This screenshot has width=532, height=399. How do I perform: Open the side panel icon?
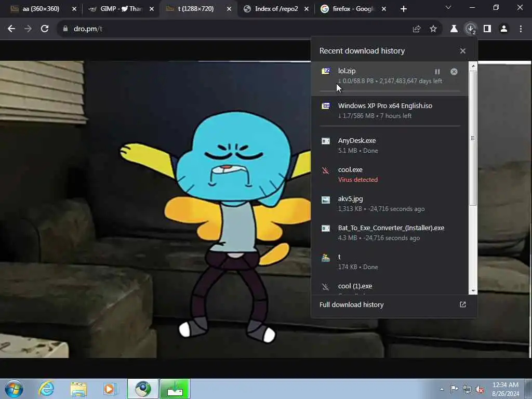pyautogui.click(x=487, y=29)
